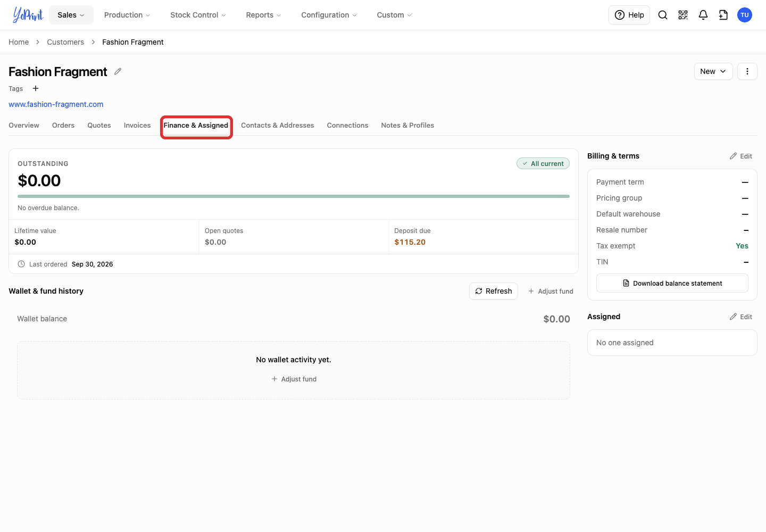Viewport: 766px width, 532px height.
Task: Click the YoPrint logo
Action: [28, 15]
